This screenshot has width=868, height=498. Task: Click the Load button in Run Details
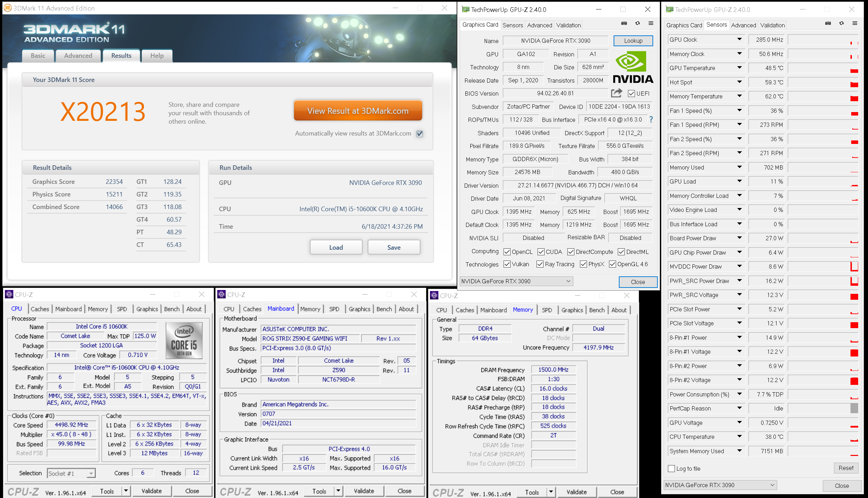coord(336,247)
